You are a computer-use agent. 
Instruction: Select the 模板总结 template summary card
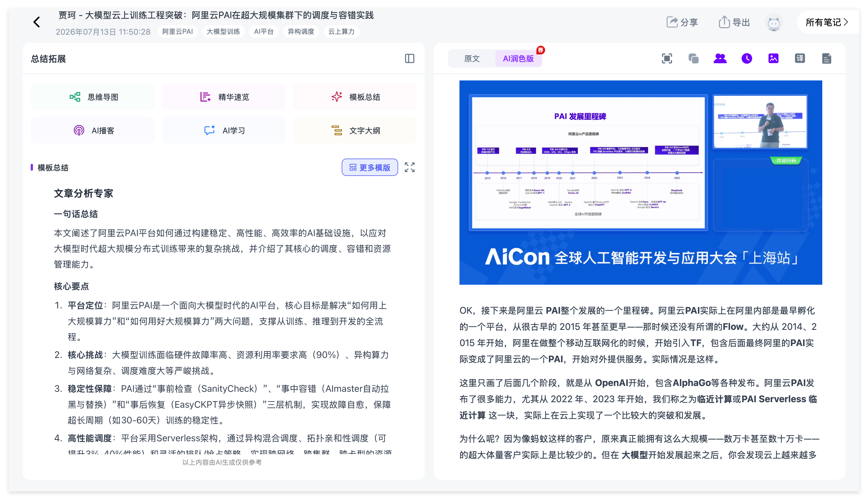pyautogui.click(x=354, y=97)
